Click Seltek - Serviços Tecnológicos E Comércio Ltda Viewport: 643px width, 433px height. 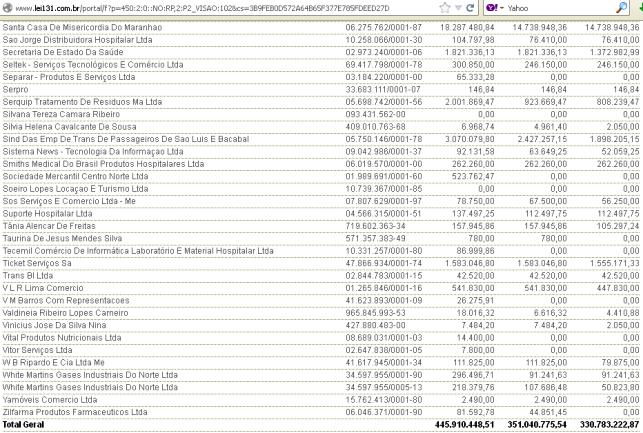point(93,65)
